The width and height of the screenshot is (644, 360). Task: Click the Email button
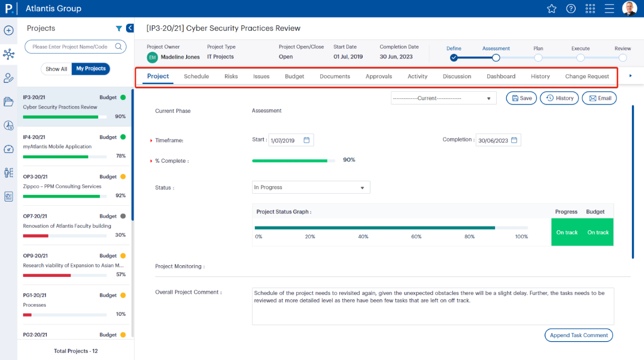tap(599, 98)
